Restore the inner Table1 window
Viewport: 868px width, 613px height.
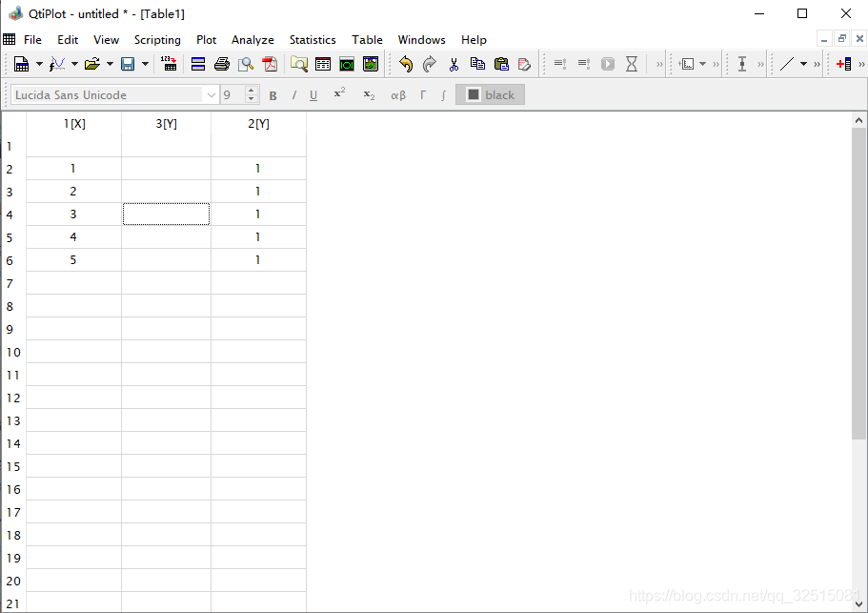click(x=841, y=39)
